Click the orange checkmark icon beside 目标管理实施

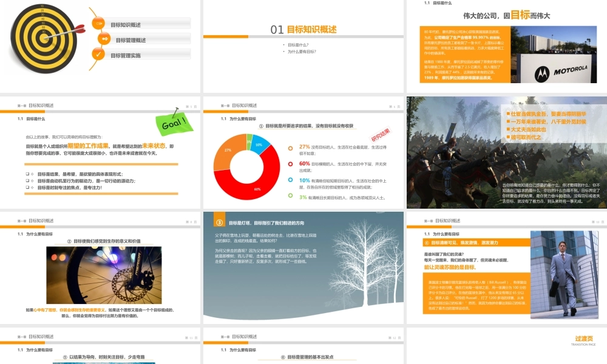[x=98, y=55]
